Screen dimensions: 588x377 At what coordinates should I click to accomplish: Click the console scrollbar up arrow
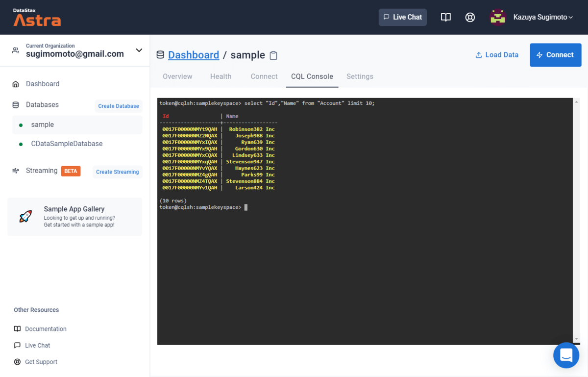pyautogui.click(x=576, y=102)
